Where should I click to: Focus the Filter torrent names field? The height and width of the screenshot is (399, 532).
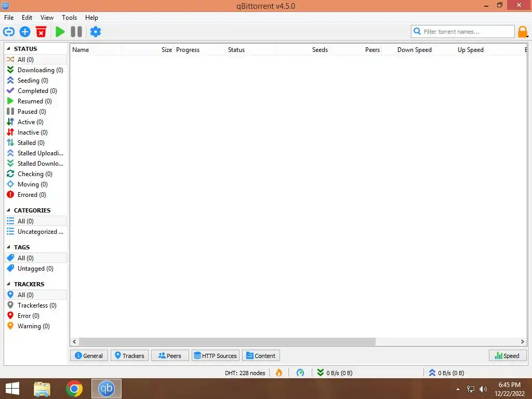463,32
